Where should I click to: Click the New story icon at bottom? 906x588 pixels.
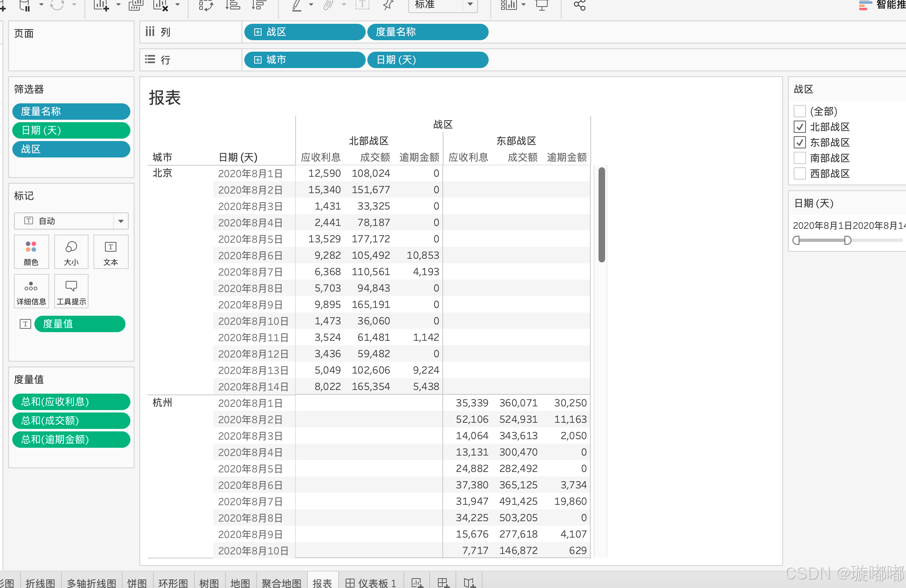[x=469, y=583]
